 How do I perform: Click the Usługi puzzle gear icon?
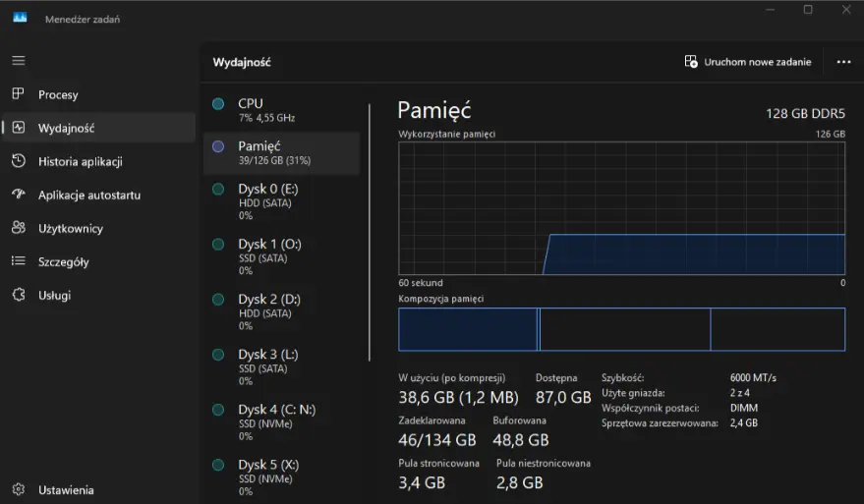19,295
